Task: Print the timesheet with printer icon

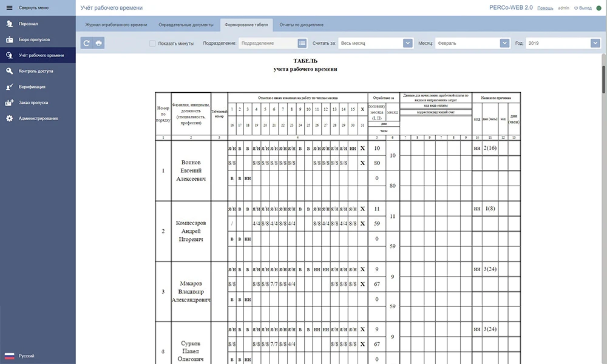Action: 98,43
